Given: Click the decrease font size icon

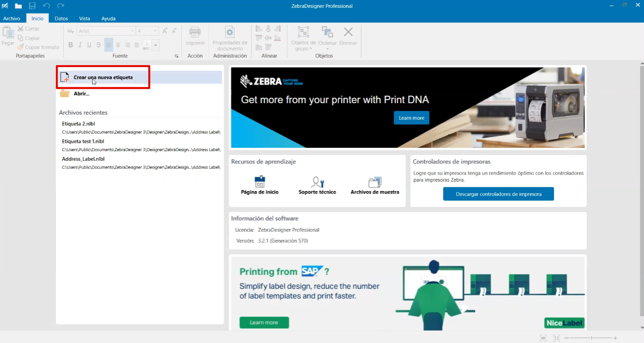Looking at the screenshot, I should 174,31.
